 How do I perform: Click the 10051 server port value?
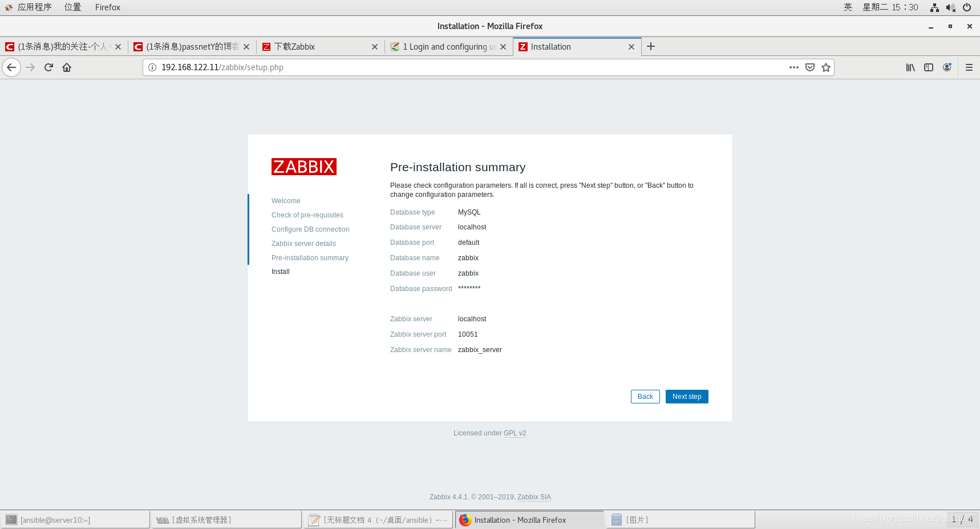click(x=468, y=334)
